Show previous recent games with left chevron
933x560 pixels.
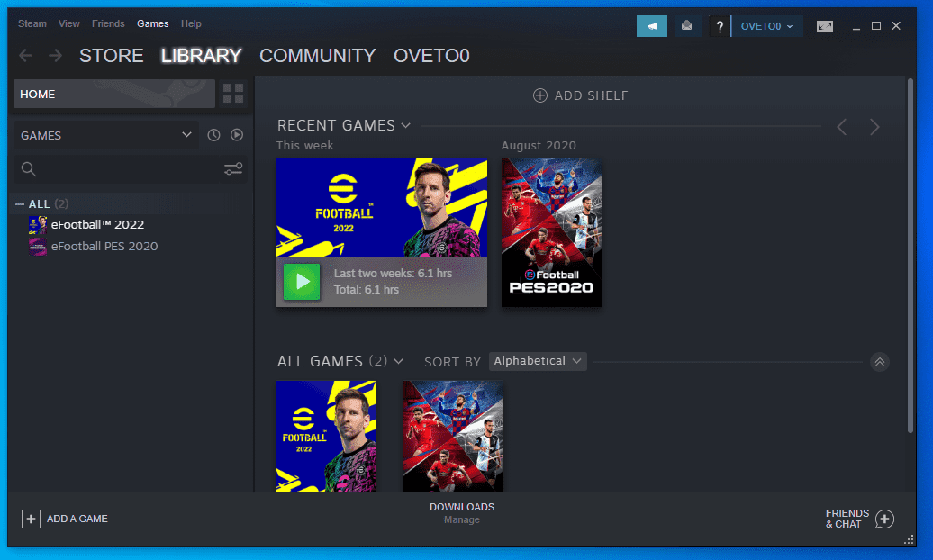[841, 127]
